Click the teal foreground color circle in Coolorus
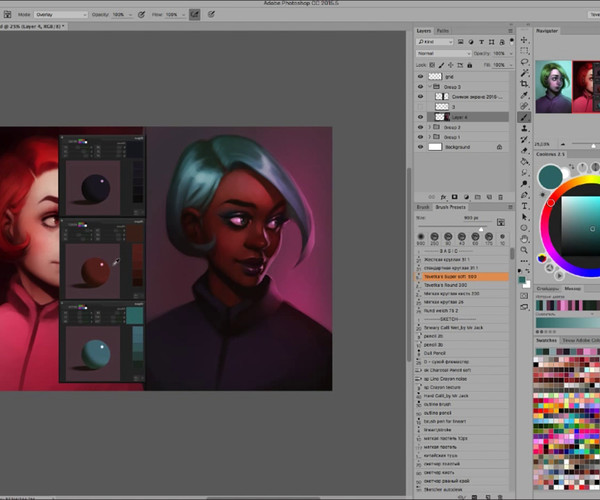Image resolution: width=600 pixels, height=500 pixels. coord(550,177)
